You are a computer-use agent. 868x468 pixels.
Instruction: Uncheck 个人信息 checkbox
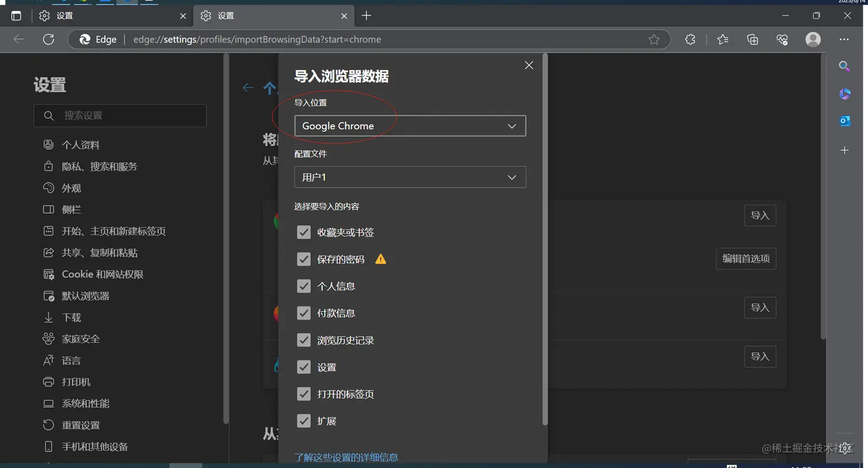click(304, 286)
